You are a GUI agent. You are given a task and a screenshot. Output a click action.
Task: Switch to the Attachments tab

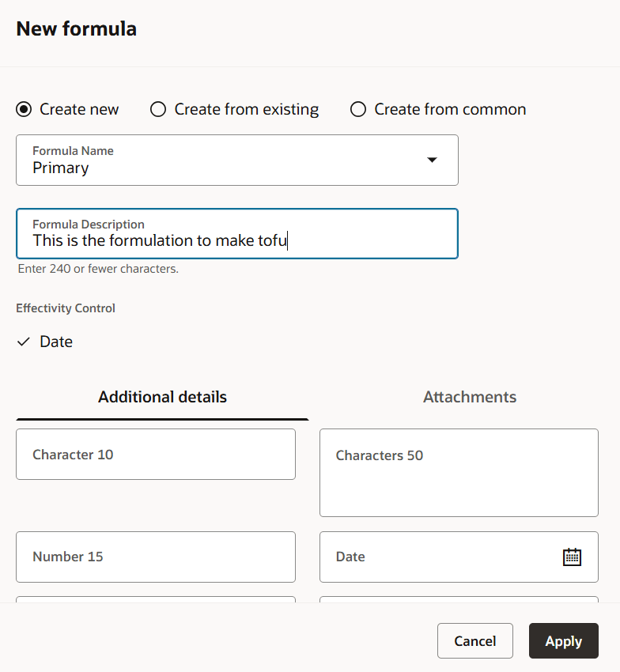469,396
